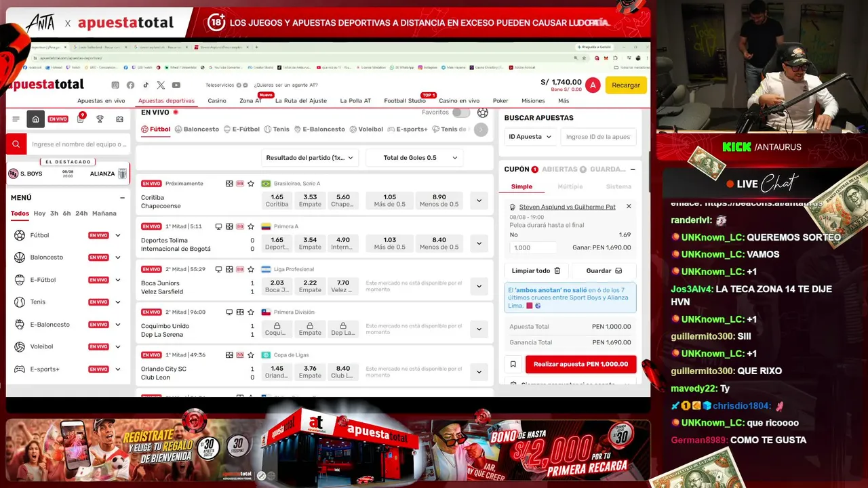Viewport: 868px width, 488px height.
Task: Switch to the Baloncesto sport tab
Action: (x=197, y=129)
